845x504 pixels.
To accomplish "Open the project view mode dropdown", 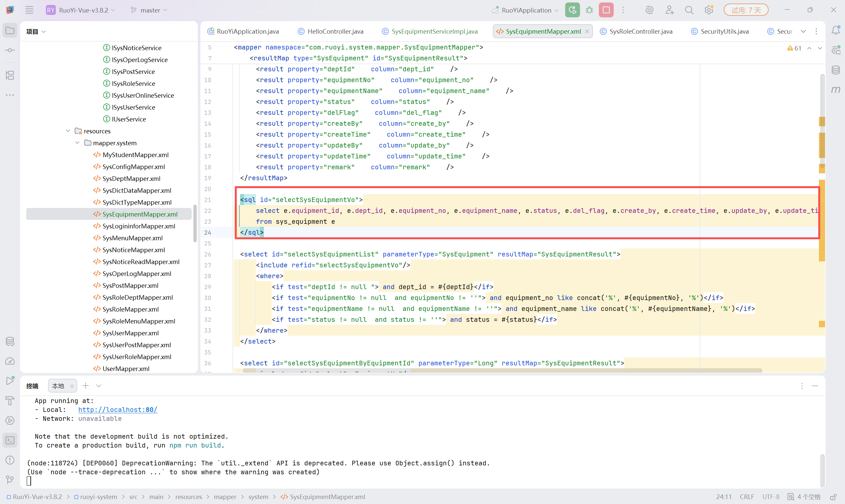I will pyautogui.click(x=36, y=31).
